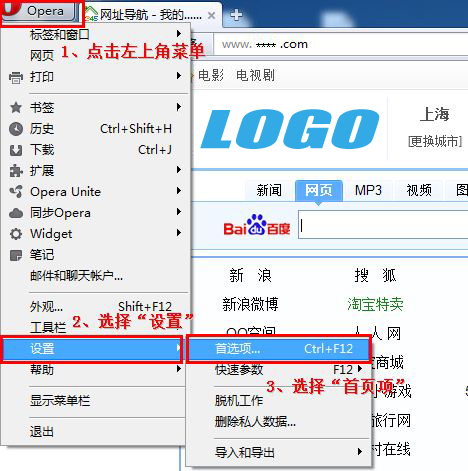Open 邮件和聊天帐户... menu item
Image resolution: width=468 pixels, height=471 pixels.
pyautogui.click(x=95, y=276)
